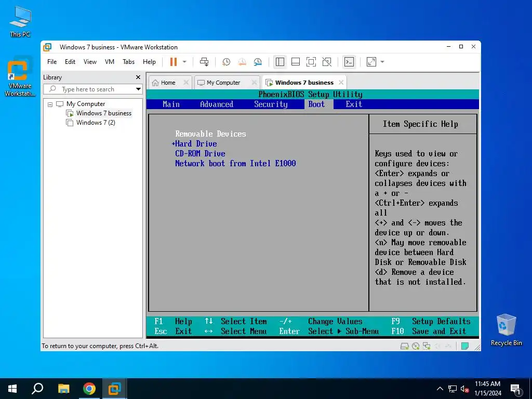Open the snapshot manager

(258, 62)
